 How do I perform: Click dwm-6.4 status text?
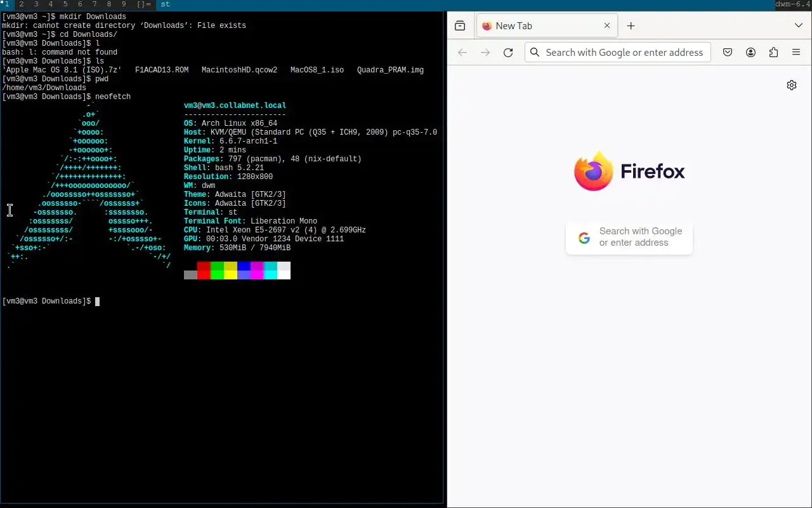pos(793,4)
